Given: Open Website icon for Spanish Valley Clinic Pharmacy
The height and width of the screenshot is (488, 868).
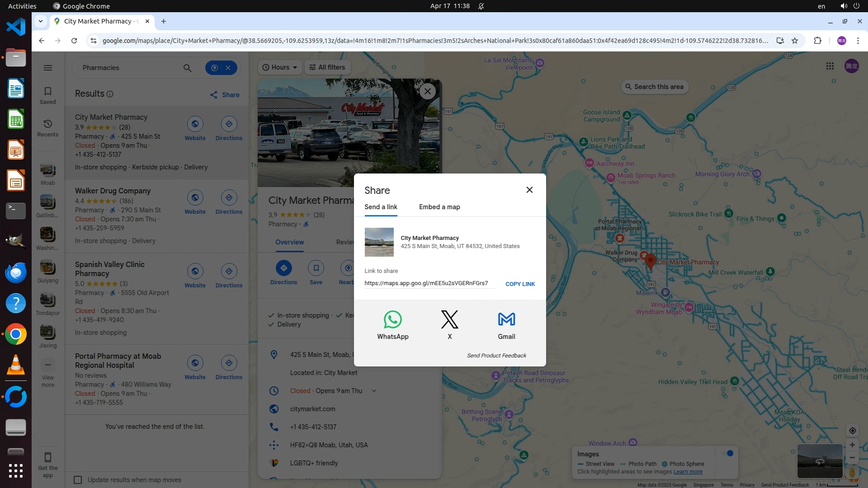Looking at the screenshot, I should click(x=195, y=272).
